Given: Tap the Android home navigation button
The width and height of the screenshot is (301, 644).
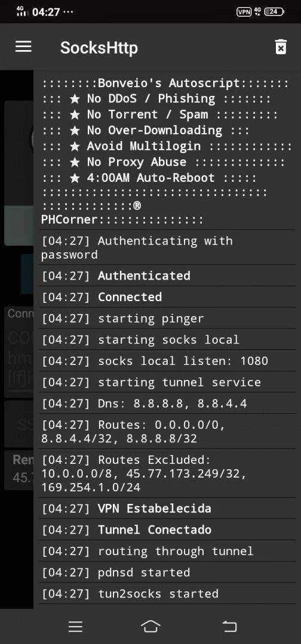Looking at the screenshot, I should 150,626.
